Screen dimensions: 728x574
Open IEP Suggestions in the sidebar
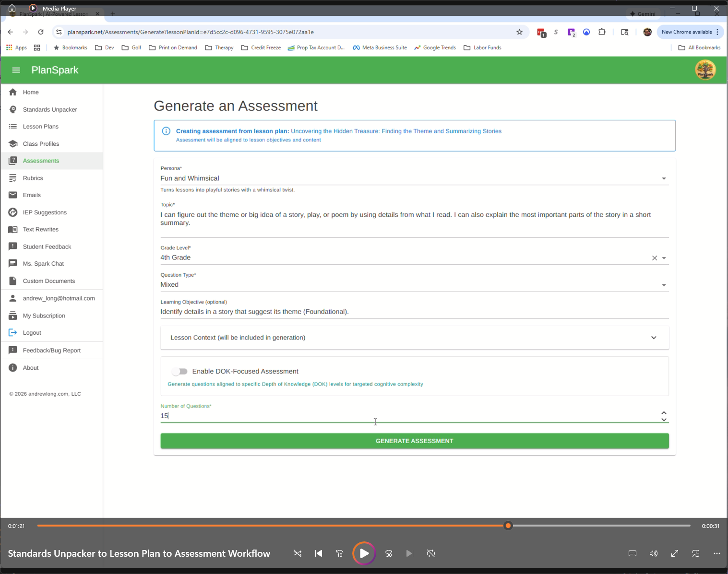coord(45,212)
